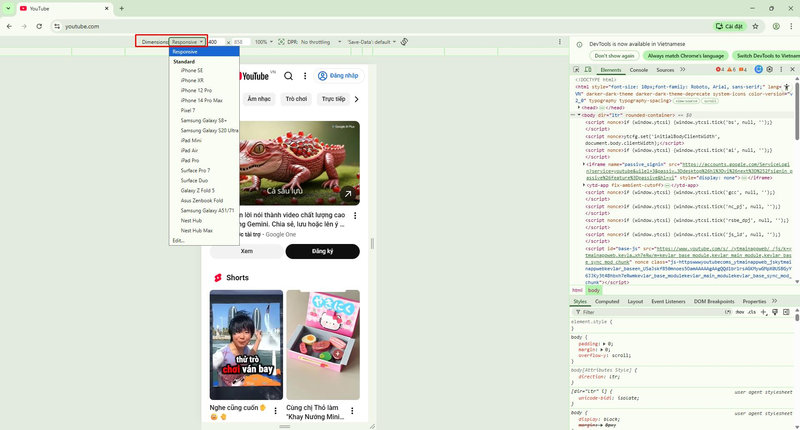Click the rotate screen orientation icon
This screenshot has width=800, height=430.
(404, 41)
